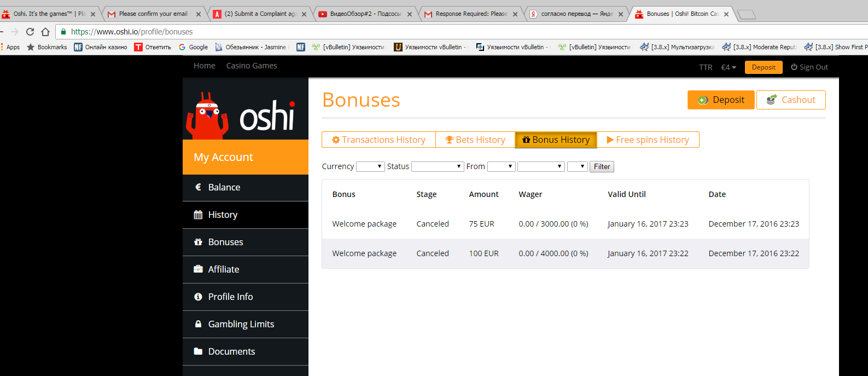This screenshot has height=376, width=868.
Task: Click the Filter button
Action: pyautogui.click(x=602, y=166)
